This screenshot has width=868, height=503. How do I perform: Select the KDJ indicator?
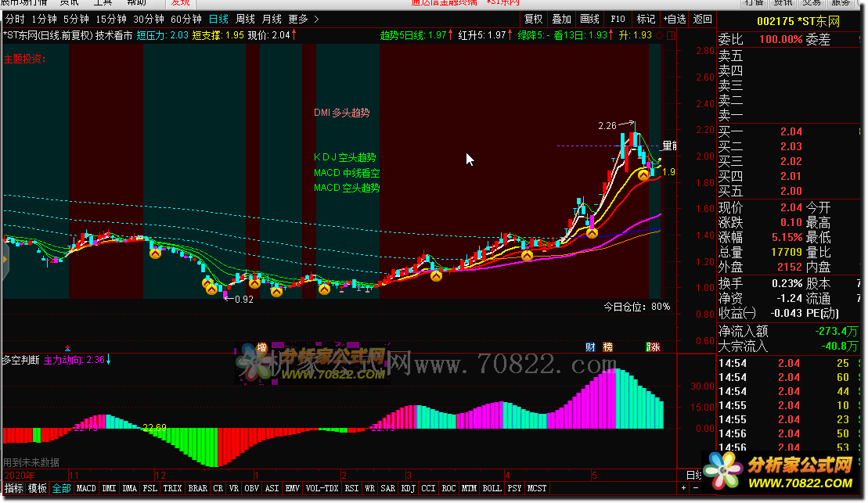click(409, 488)
